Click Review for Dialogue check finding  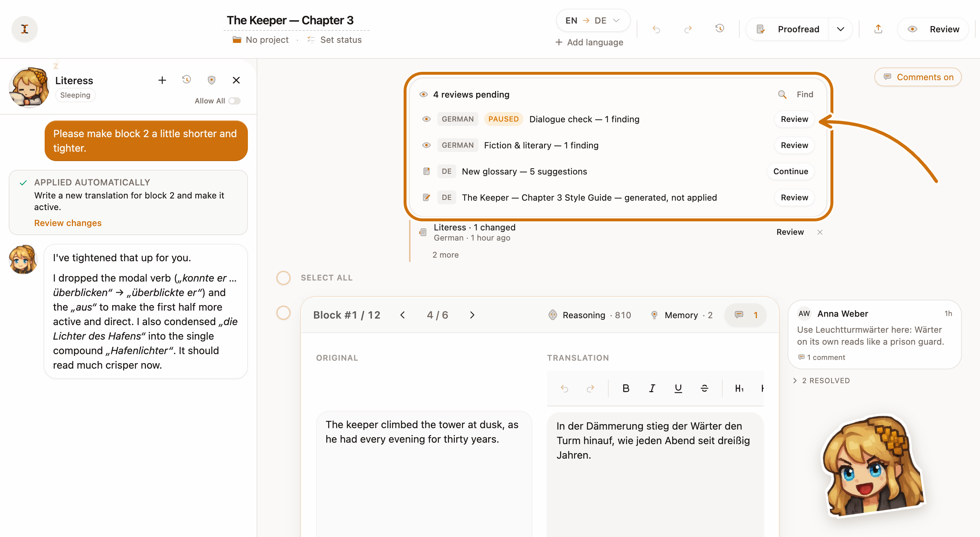click(795, 119)
